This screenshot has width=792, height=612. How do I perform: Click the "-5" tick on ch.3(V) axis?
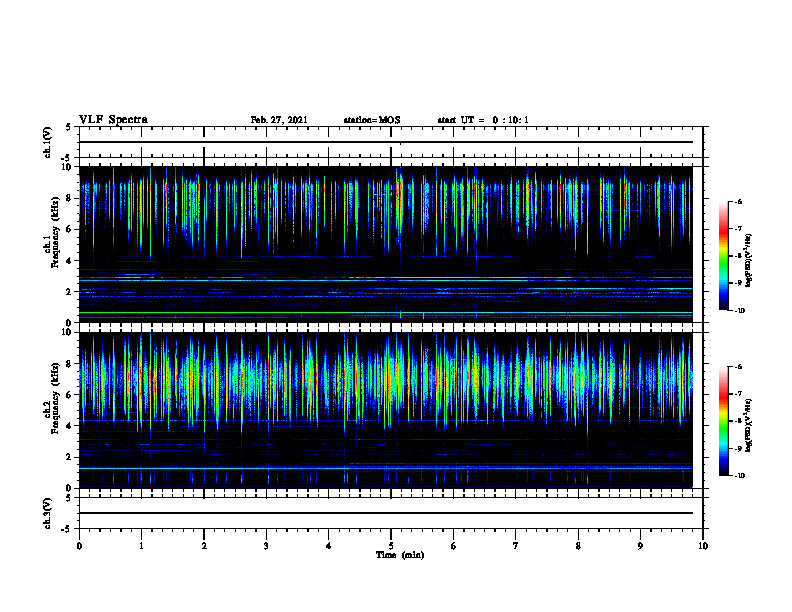(68, 529)
